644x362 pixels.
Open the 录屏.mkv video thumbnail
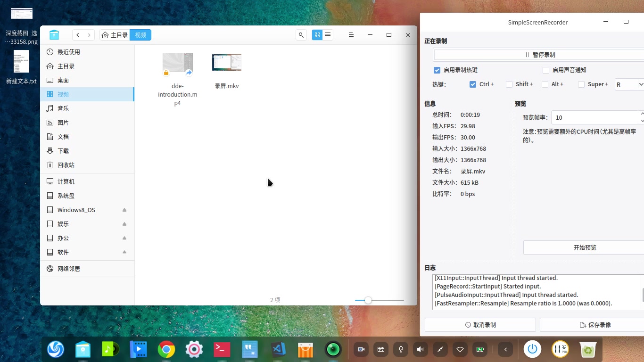click(x=226, y=62)
